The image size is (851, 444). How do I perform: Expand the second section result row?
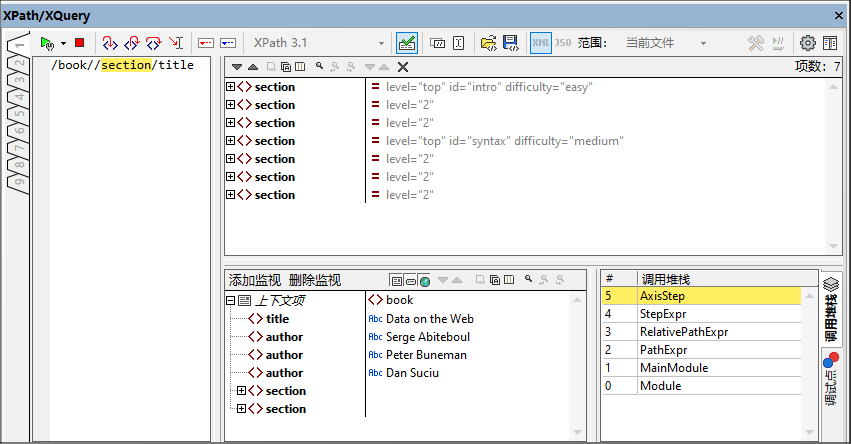pyautogui.click(x=231, y=104)
